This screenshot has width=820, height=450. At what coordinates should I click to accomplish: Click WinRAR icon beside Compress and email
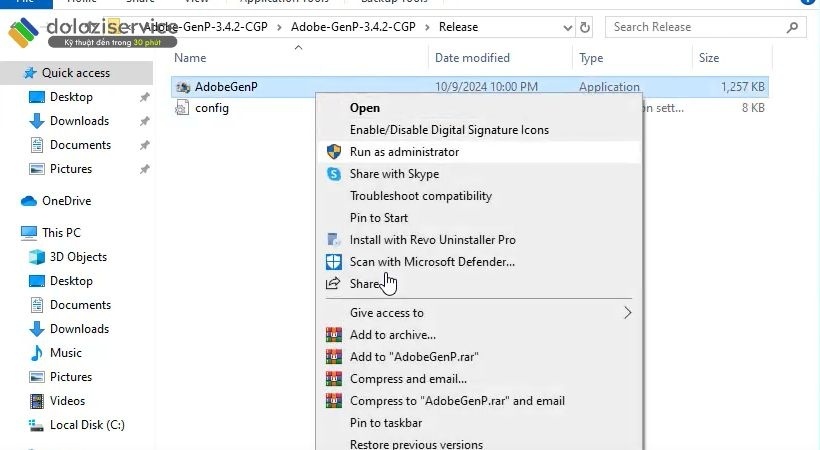point(334,378)
